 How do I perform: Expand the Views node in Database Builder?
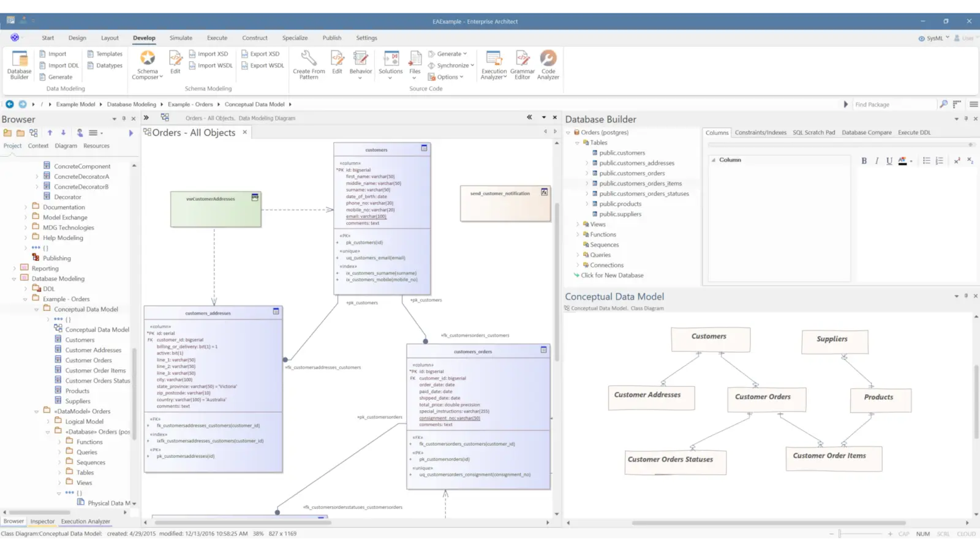pyautogui.click(x=576, y=224)
